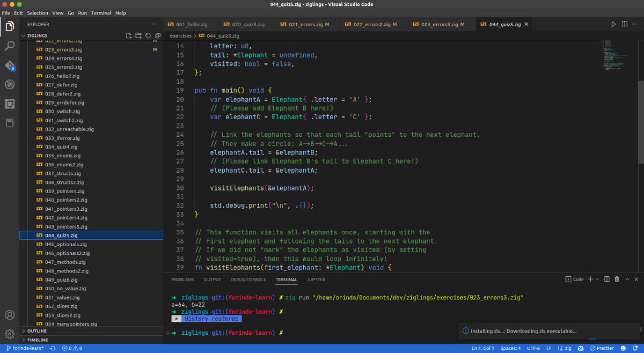Split the editor to the right

[625, 24]
